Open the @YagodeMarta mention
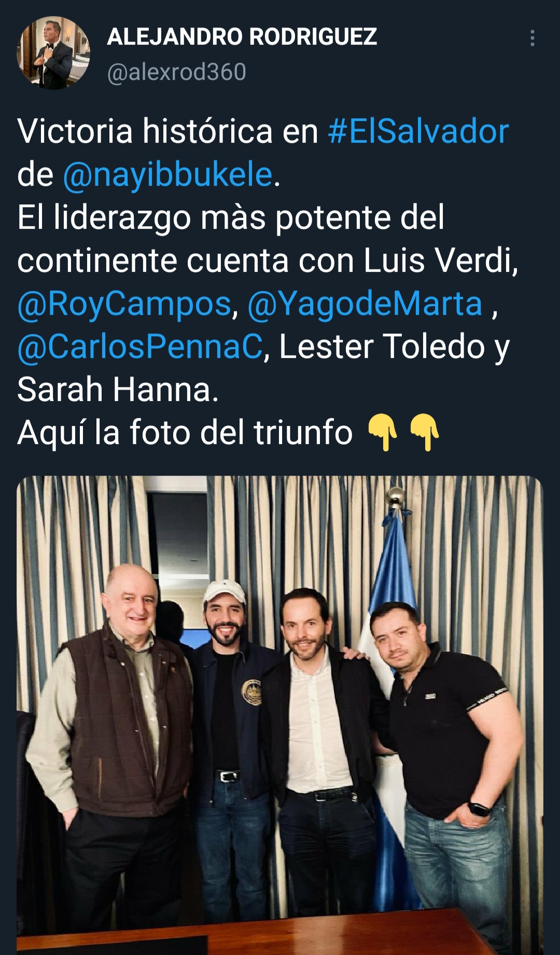Image resolution: width=560 pixels, height=955 pixels. coord(365,303)
